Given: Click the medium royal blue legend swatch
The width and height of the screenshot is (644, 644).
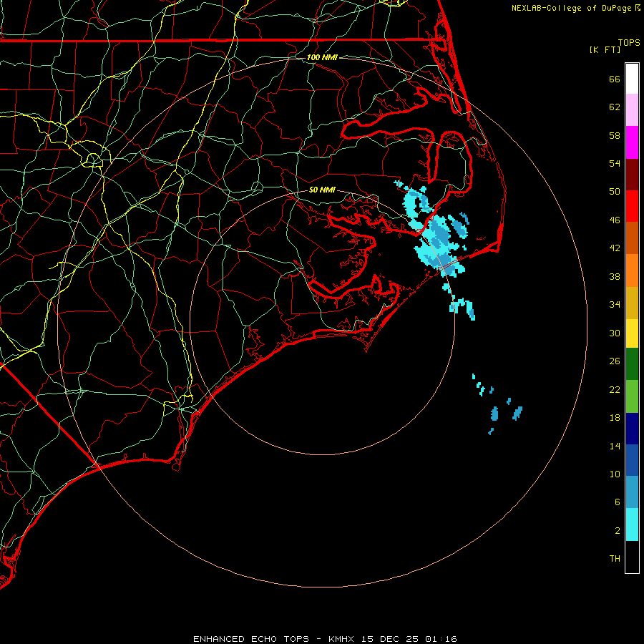Looking at the screenshot, I should 632,460.
